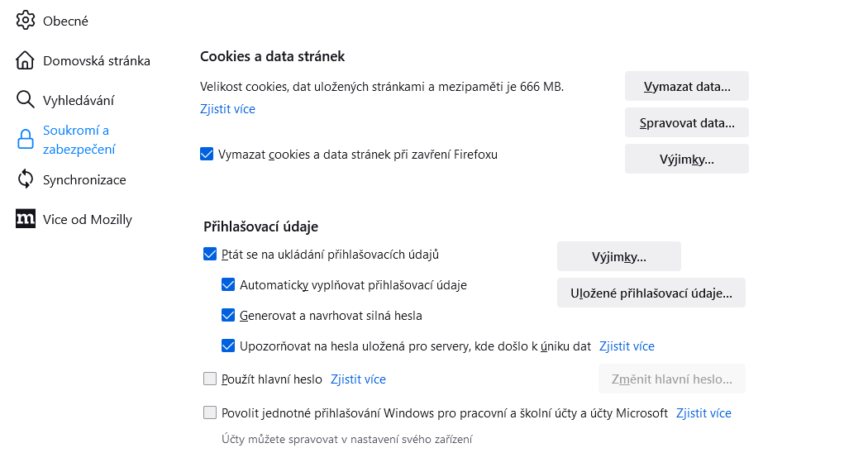Uncheck Vymazat cookies při zavření Firefoxu

coord(207,155)
